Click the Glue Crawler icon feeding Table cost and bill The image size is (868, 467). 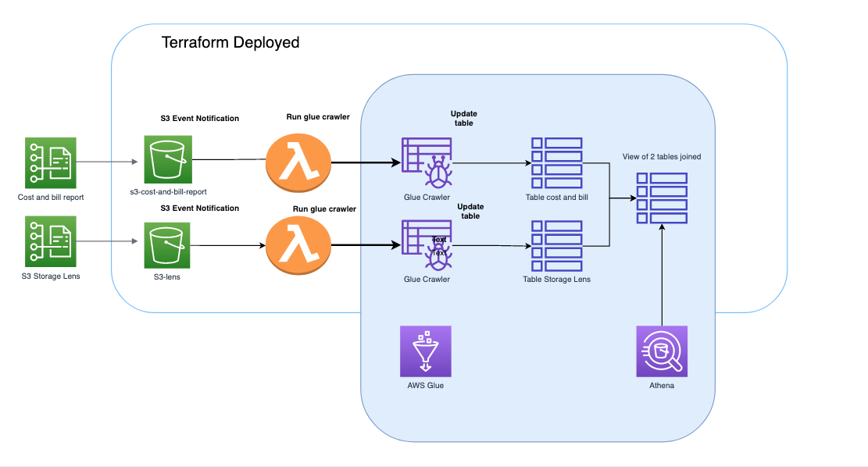click(x=427, y=163)
